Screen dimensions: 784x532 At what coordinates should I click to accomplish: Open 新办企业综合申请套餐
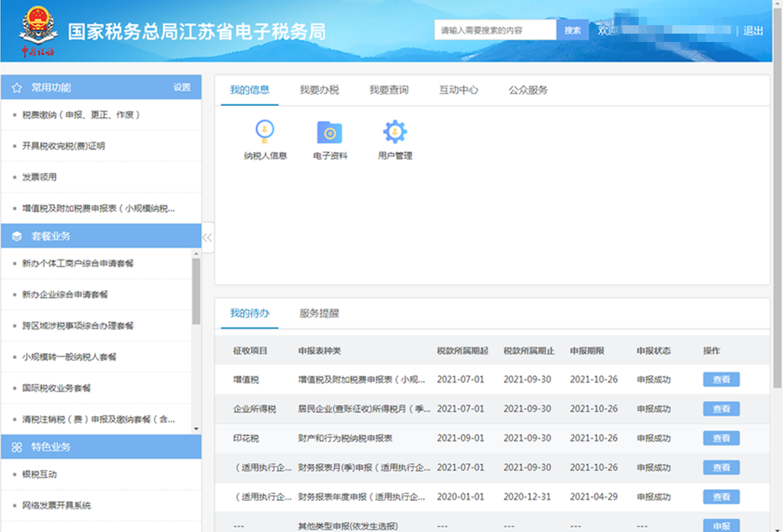(x=65, y=294)
